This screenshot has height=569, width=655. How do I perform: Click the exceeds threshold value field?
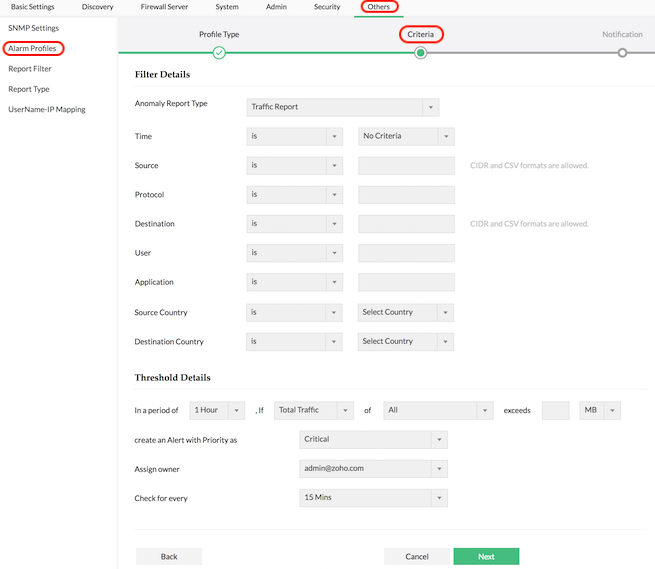(556, 410)
